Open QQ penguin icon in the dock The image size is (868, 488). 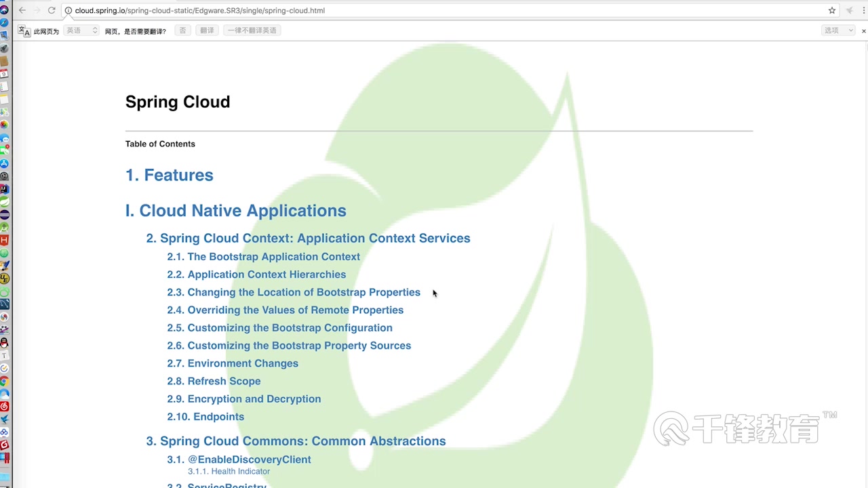[x=4, y=342]
